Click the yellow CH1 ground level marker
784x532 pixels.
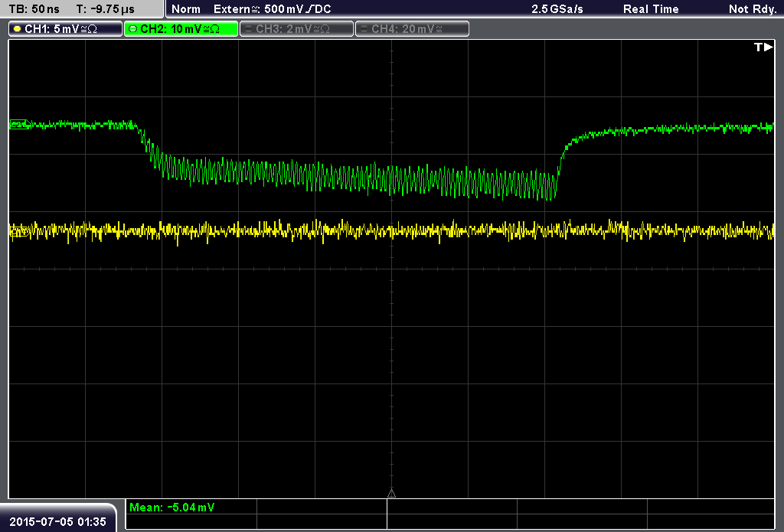(x=19, y=231)
